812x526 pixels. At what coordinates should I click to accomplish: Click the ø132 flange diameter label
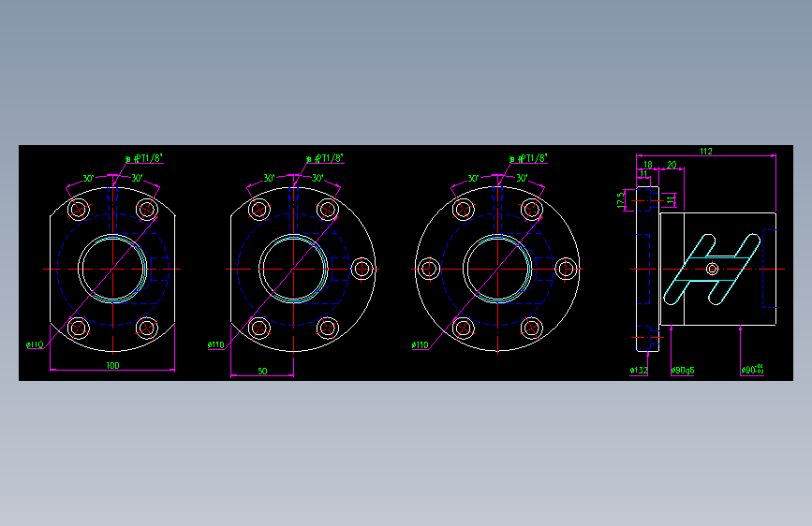pyautogui.click(x=639, y=371)
